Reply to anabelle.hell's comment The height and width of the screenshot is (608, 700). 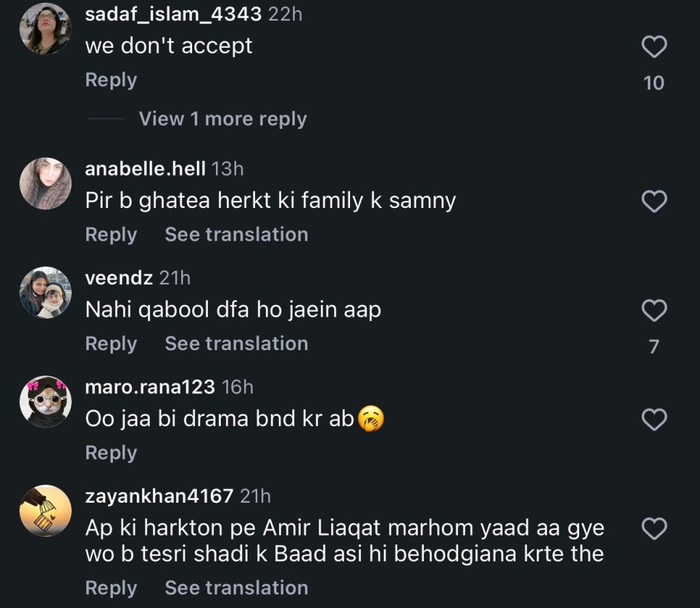pos(111,235)
